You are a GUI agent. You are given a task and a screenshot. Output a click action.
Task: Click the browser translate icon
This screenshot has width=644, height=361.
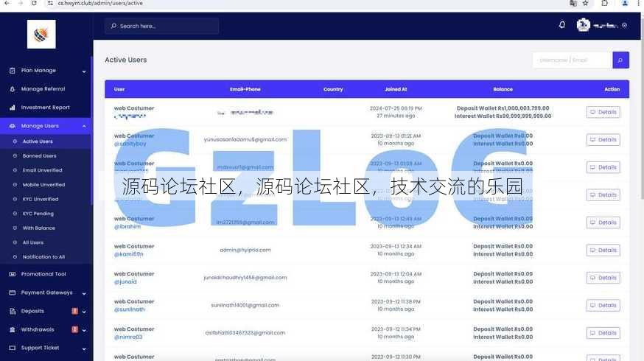click(x=573, y=3)
